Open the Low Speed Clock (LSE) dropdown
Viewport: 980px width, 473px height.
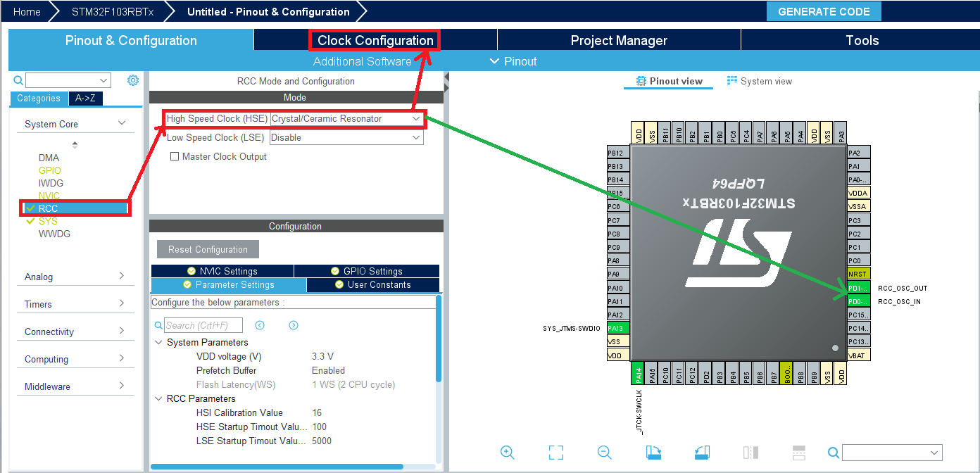(346, 138)
